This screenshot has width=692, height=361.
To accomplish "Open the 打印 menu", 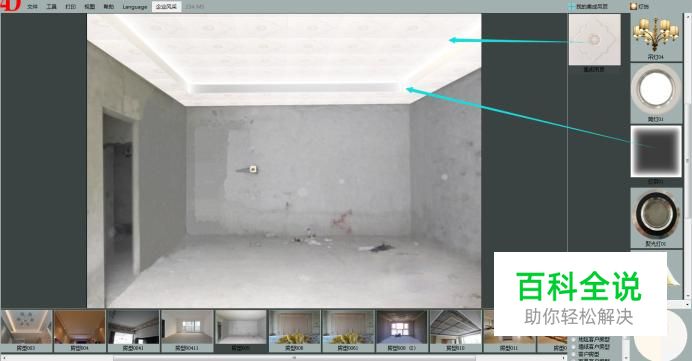I will (70, 7).
